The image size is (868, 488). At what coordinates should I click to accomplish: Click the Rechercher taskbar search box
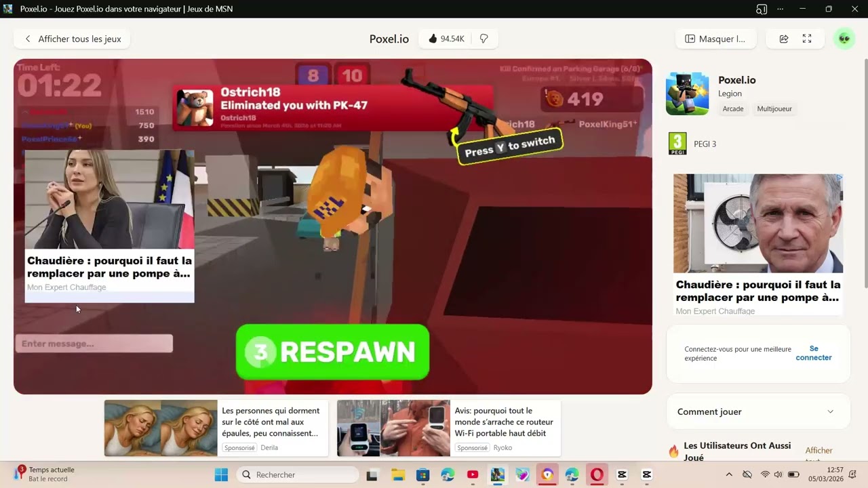tap(298, 474)
